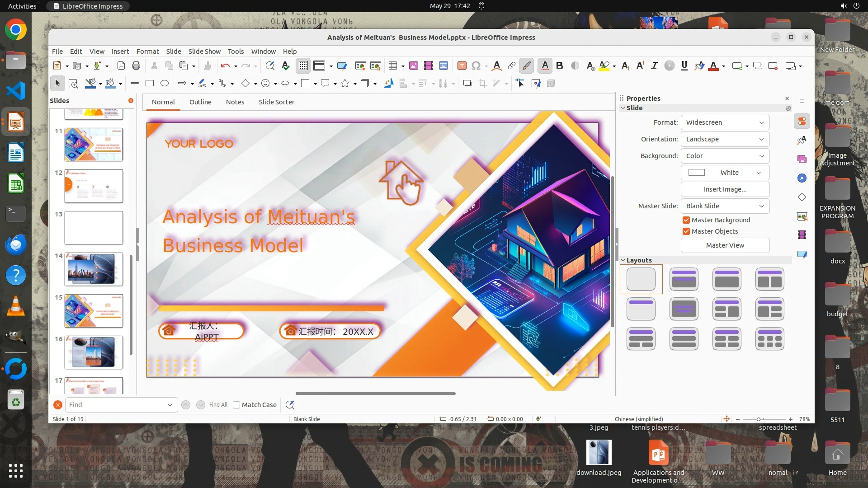Click the Print icon in toolbar
This screenshot has width=868, height=488.
coord(136,66)
